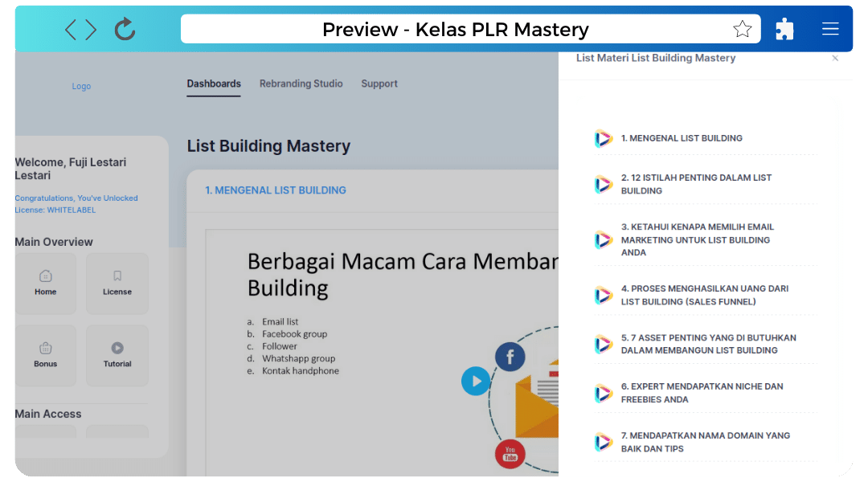Click the Logo link in header
Screen dimensions: 868x482
(x=81, y=86)
